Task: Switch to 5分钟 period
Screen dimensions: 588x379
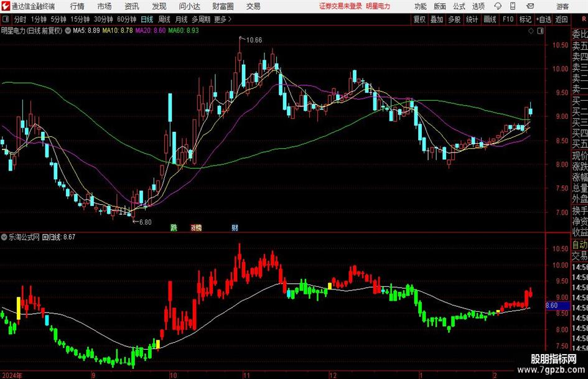Action: [58, 19]
